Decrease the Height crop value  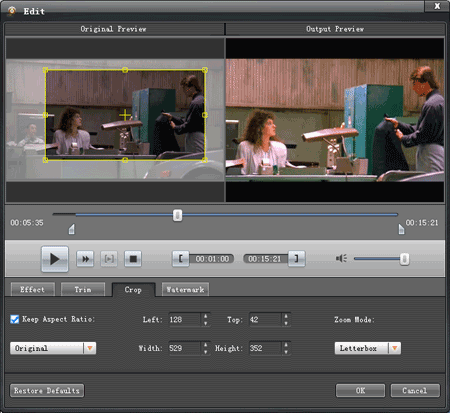(286, 352)
